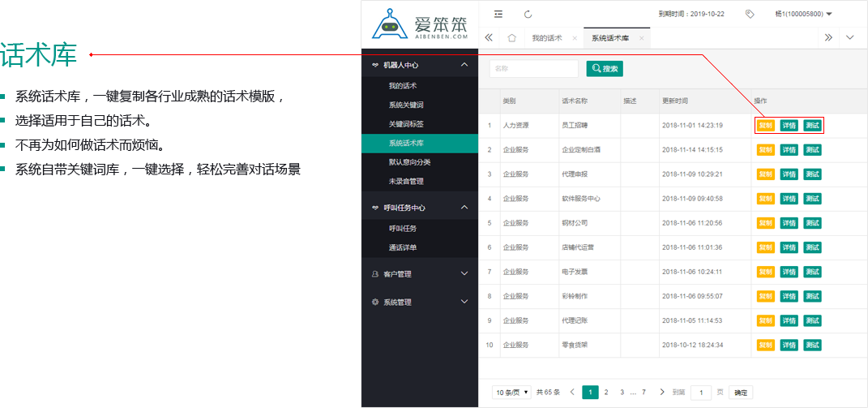Switch to the 我的话术 tab
The width and height of the screenshot is (868, 408).
click(546, 38)
